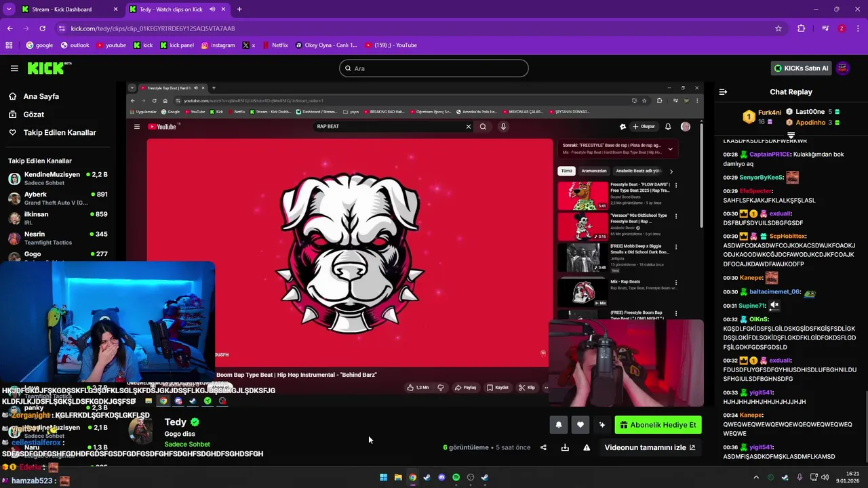This screenshot has height=488, width=868.
Task: Open KendineMuzisyen channel in sidebar
Action: (58, 178)
